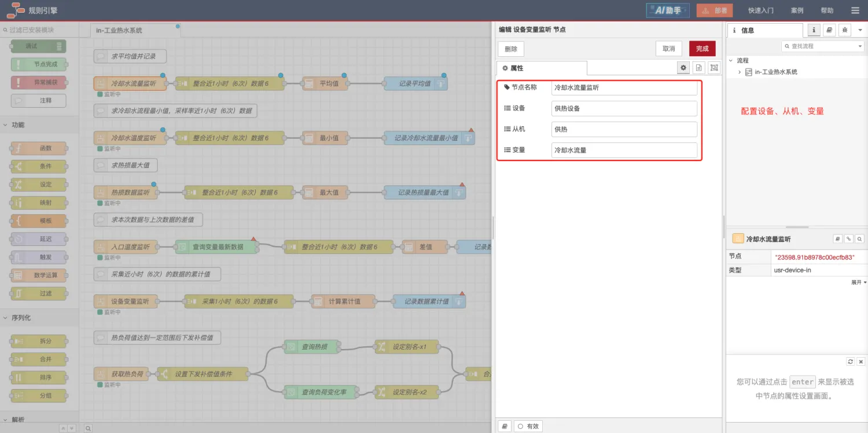Click the node appearance settings icon
Viewport: 868px width, 433px height.
[x=714, y=68]
